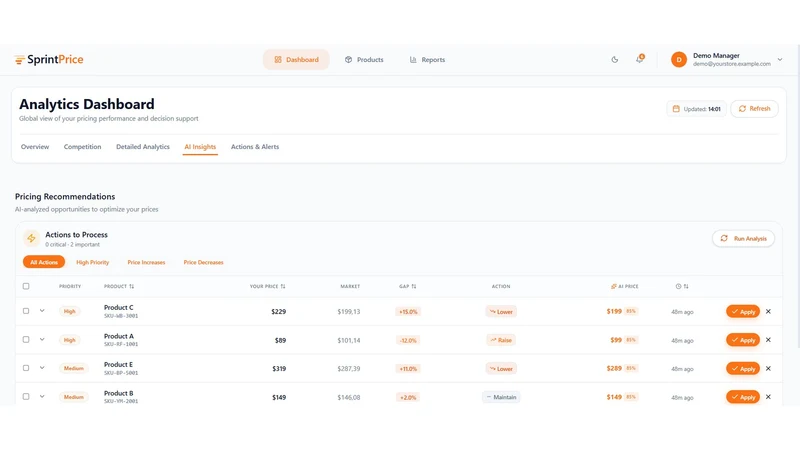Click the Raise action for Product A
The height and width of the screenshot is (450, 800).
click(501, 340)
